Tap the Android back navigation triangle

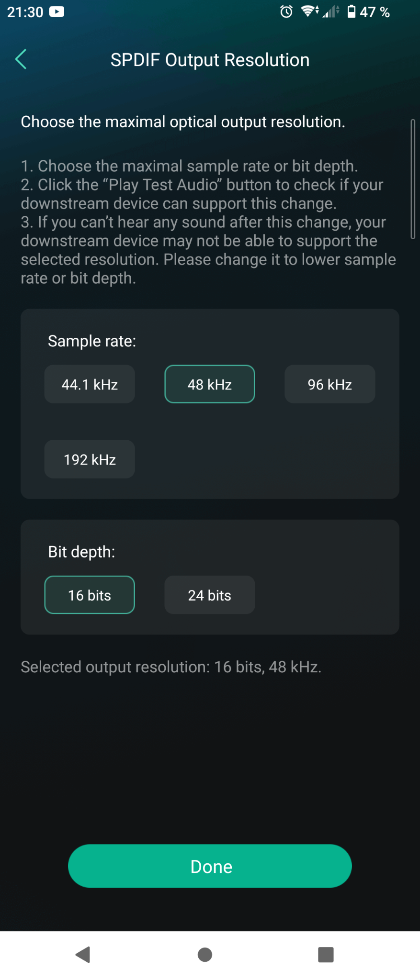tap(83, 954)
